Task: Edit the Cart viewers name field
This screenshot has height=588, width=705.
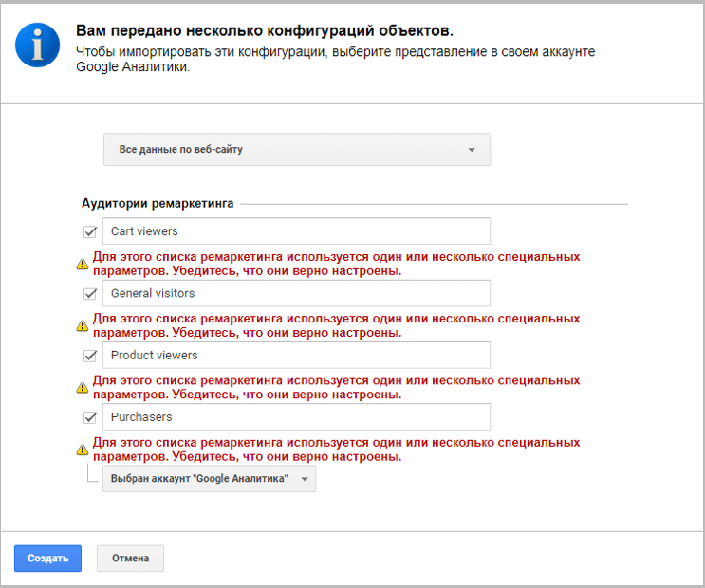Action: (297, 231)
